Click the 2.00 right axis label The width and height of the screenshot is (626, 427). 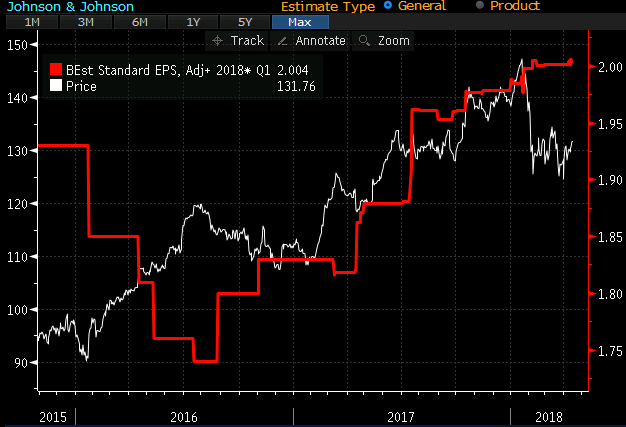(x=610, y=67)
